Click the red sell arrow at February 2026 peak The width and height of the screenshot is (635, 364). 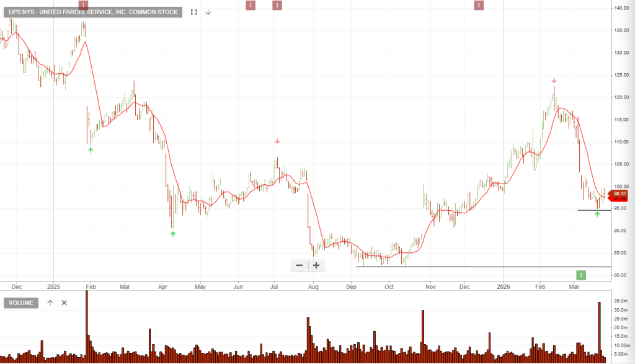[554, 81]
